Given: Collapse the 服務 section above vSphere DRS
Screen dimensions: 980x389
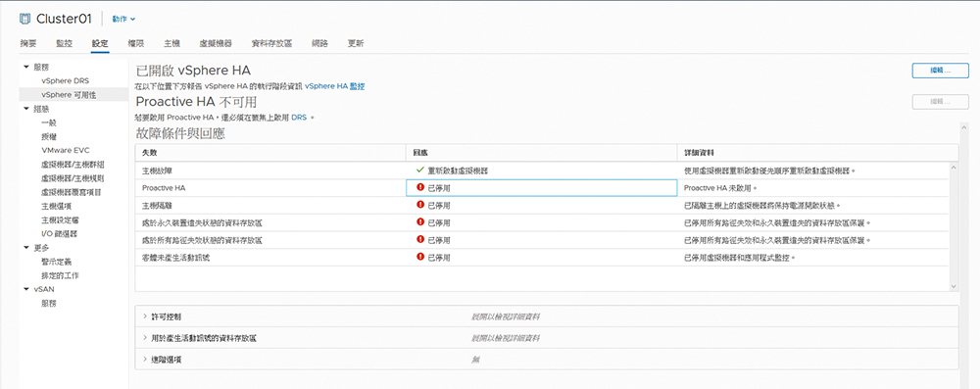Looking at the screenshot, I should coord(26,67).
